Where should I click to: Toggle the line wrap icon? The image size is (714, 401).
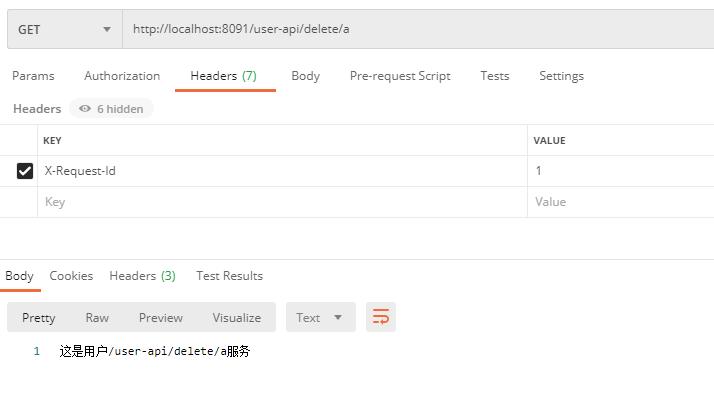[381, 317]
